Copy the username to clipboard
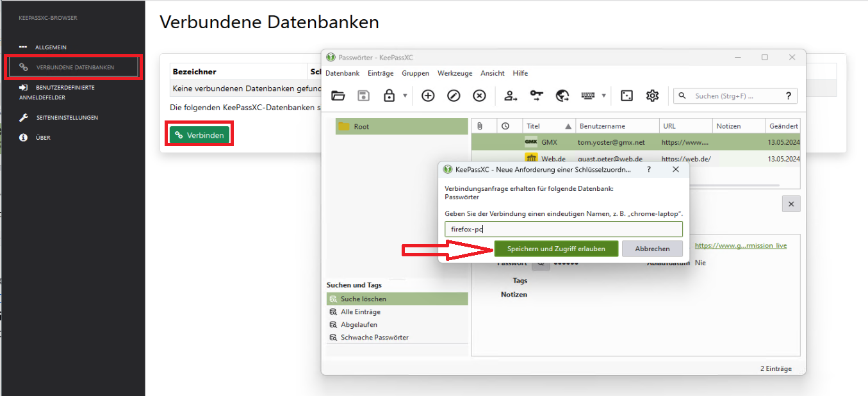868x396 pixels. coord(510,95)
